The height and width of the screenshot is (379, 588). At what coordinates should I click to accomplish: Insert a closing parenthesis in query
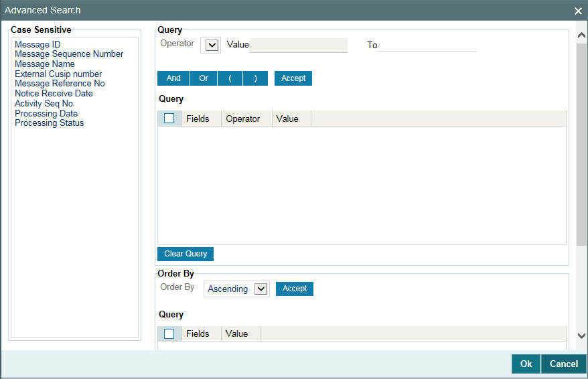[255, 78]
